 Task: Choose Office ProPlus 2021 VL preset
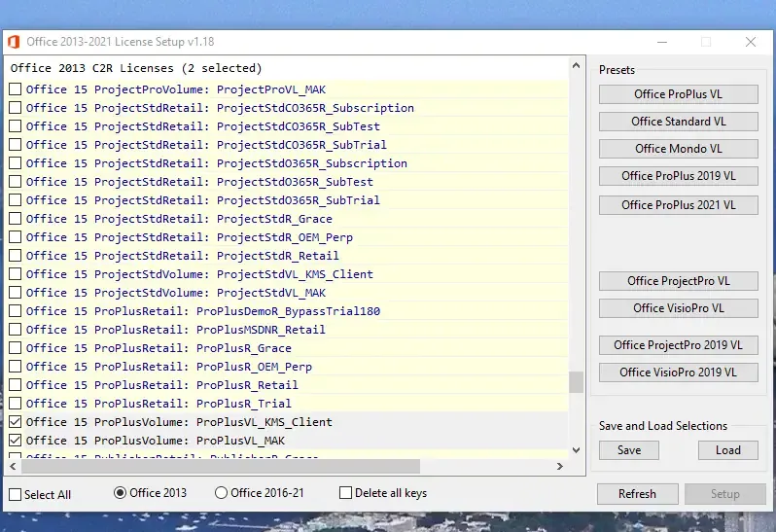[678, 205]
